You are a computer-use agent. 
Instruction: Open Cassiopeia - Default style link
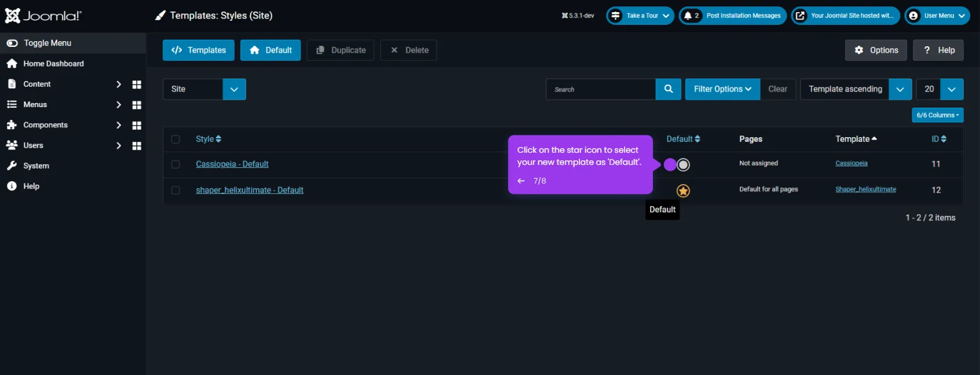[x=232, y=164]
